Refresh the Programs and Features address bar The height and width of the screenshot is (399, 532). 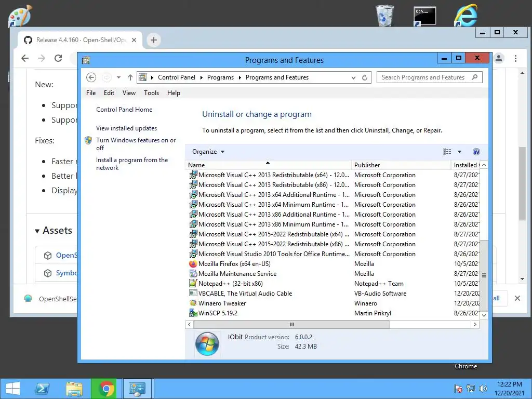365,77
